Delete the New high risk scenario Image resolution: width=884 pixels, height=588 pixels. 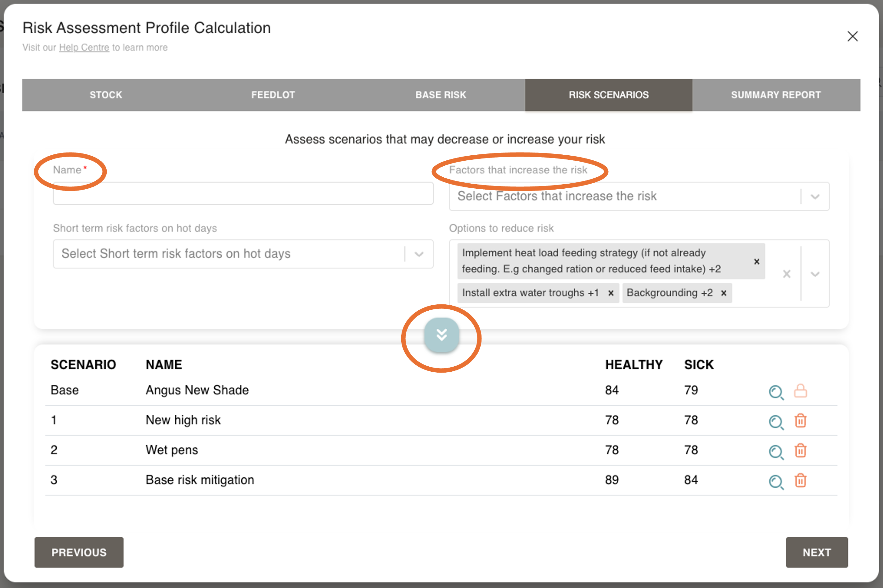(800, 421)
